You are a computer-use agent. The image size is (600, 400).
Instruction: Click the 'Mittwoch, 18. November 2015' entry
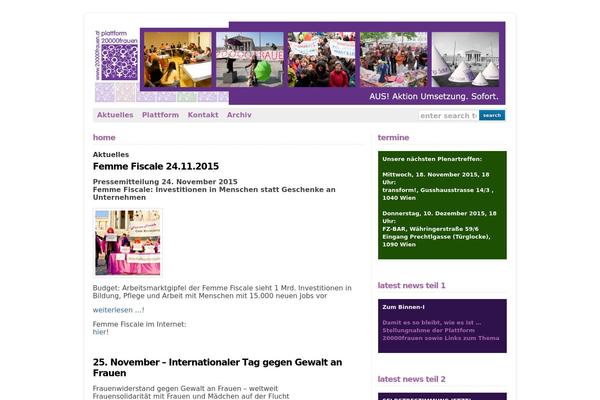tap(435, 178)
